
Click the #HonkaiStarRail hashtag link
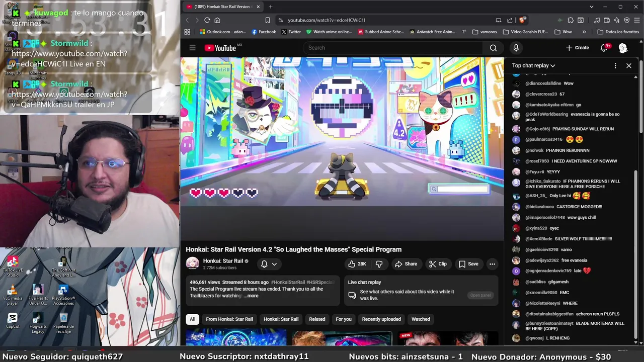(x=288, y=283)
